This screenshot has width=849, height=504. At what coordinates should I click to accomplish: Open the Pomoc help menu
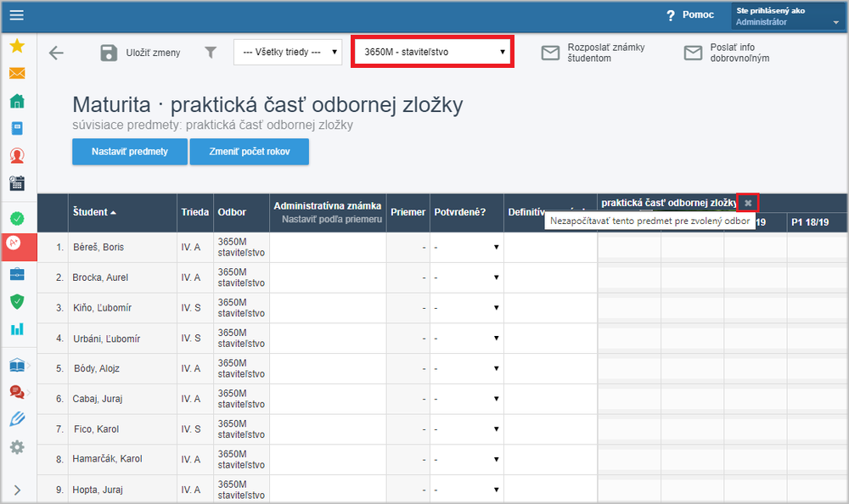point(690,15)
